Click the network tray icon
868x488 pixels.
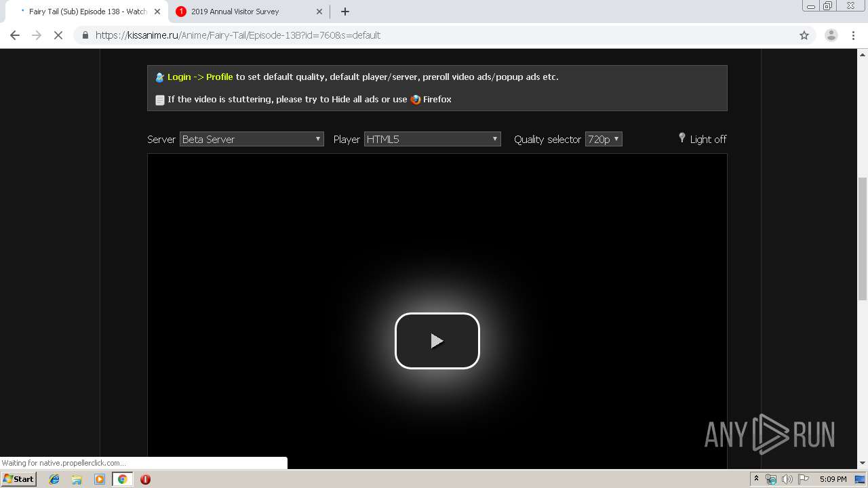pyautogui.click(x=771, y=479)
